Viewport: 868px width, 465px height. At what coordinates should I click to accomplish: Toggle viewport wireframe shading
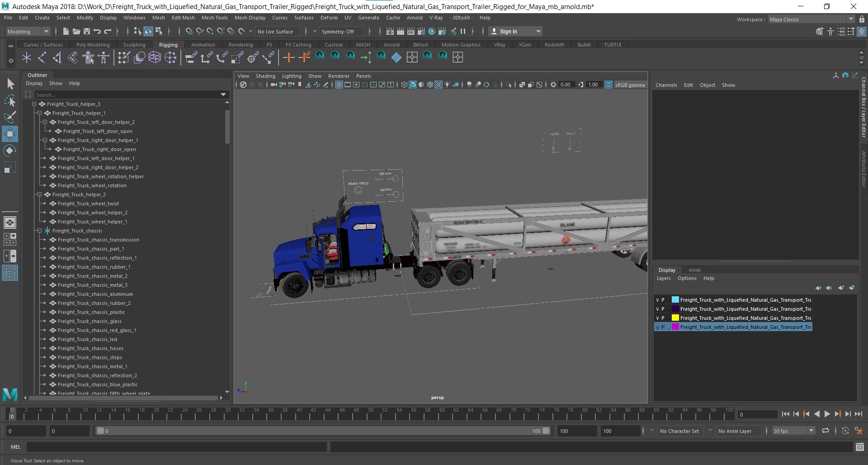point(404,85)
